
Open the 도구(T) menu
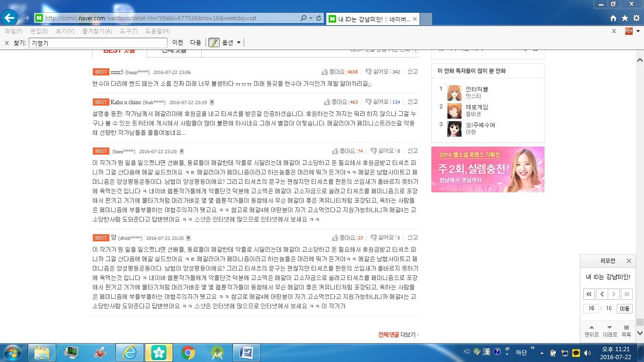click(x=128, y=31)
